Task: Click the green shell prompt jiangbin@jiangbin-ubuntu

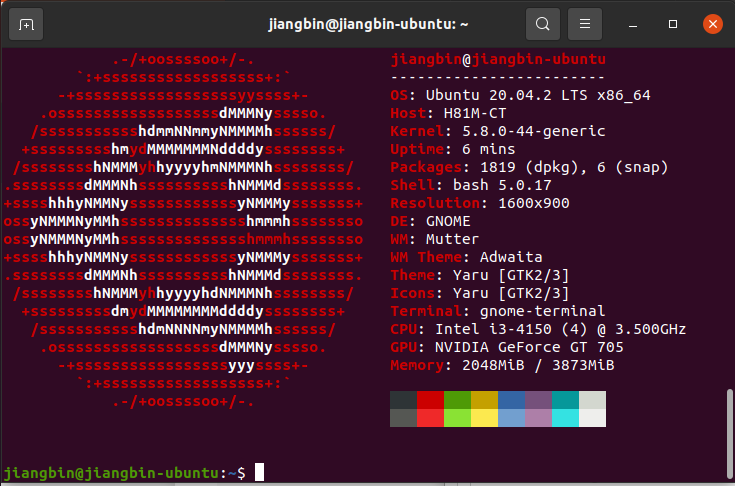Action: [111, 473]
